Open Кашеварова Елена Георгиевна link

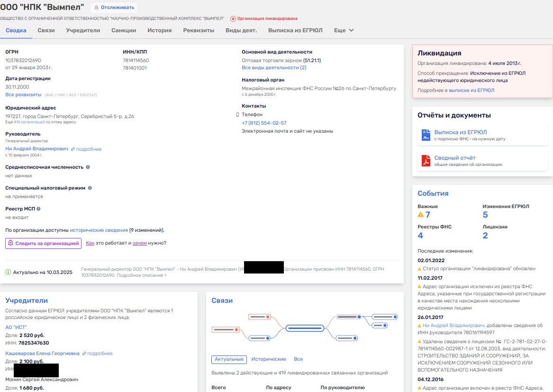(x=42, y=353)
